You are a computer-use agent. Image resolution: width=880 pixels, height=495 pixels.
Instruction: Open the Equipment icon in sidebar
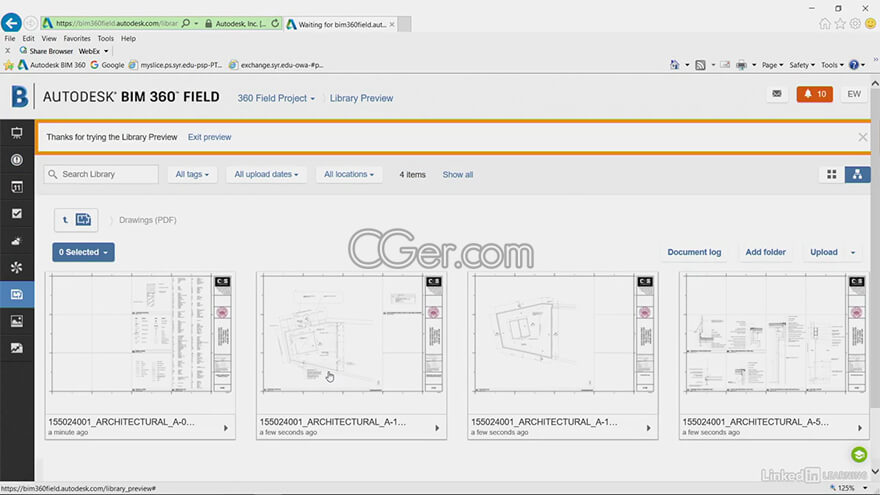[x=17, y=241]
